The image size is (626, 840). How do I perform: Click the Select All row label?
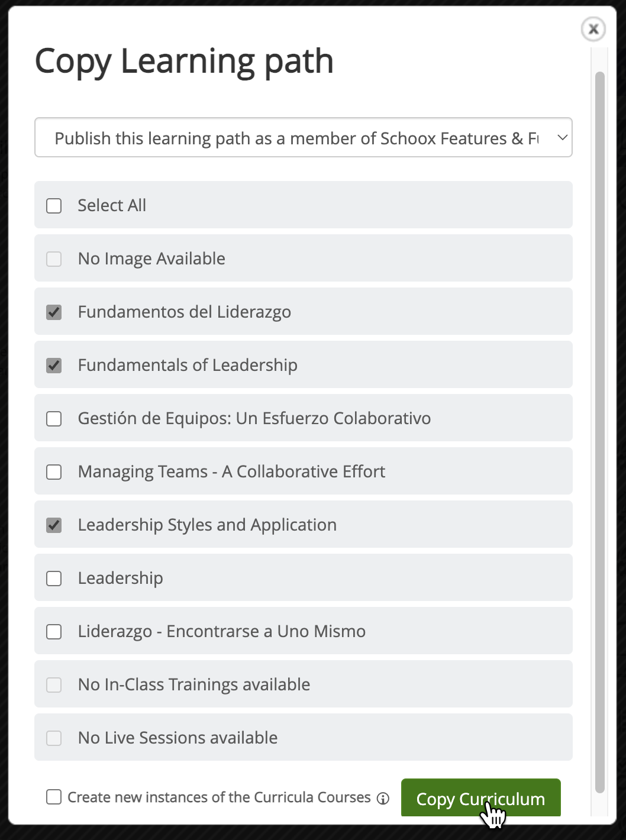(112, 205)
